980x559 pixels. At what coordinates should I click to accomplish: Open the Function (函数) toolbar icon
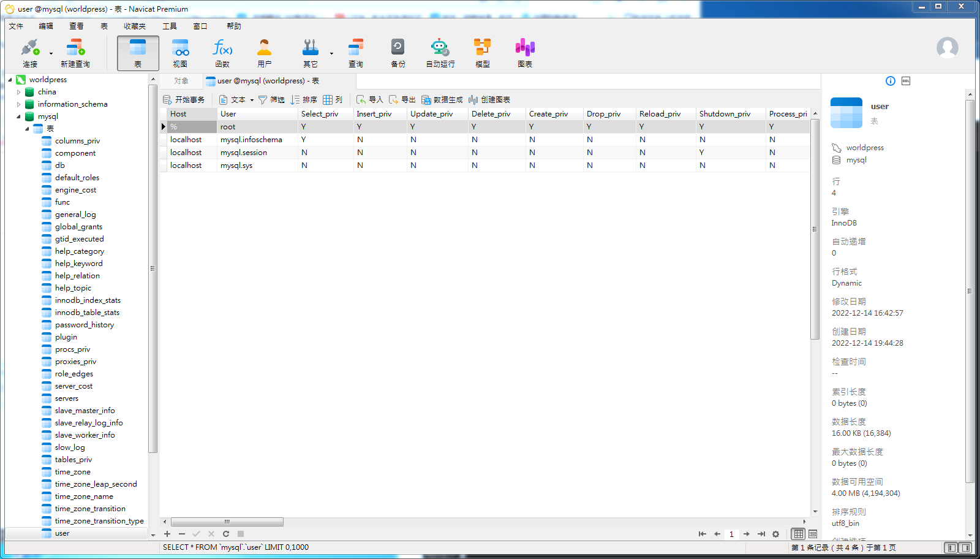click(x=222, y=53)
